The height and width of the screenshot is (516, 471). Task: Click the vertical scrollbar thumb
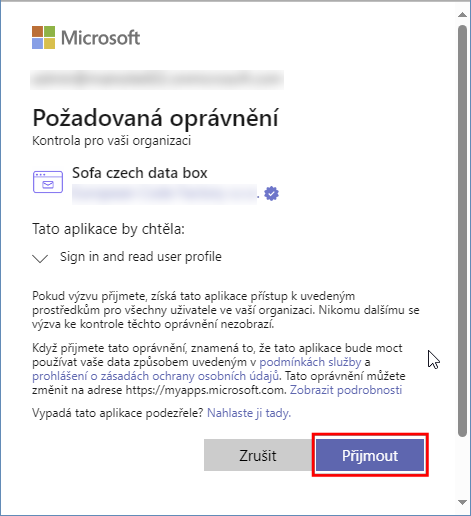point(462,231)
